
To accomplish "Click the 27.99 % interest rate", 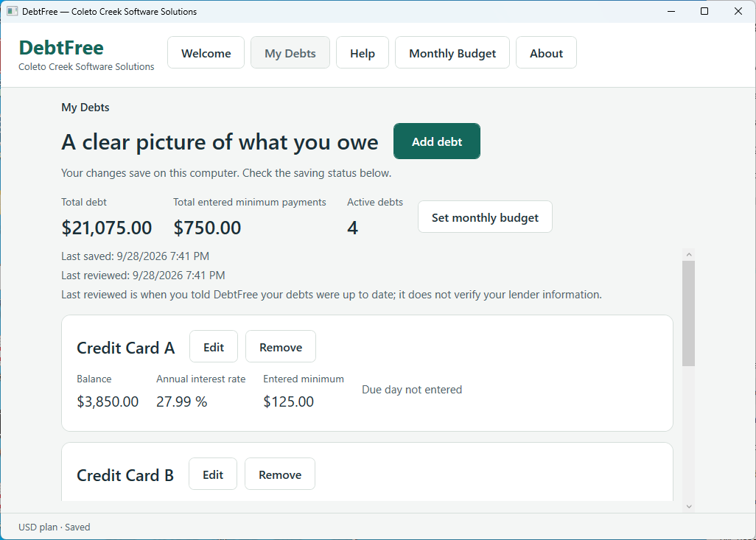I will click(182, 402).
